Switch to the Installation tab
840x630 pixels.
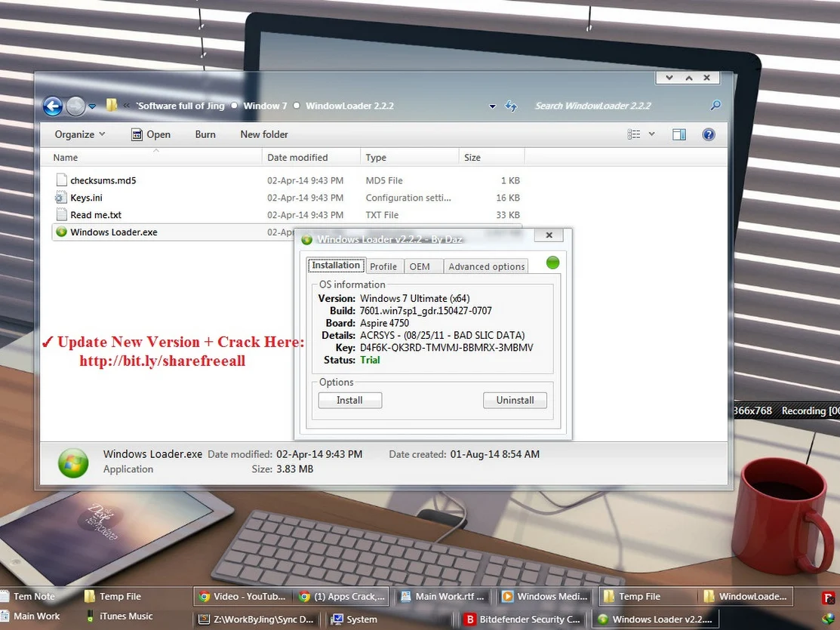336,265
